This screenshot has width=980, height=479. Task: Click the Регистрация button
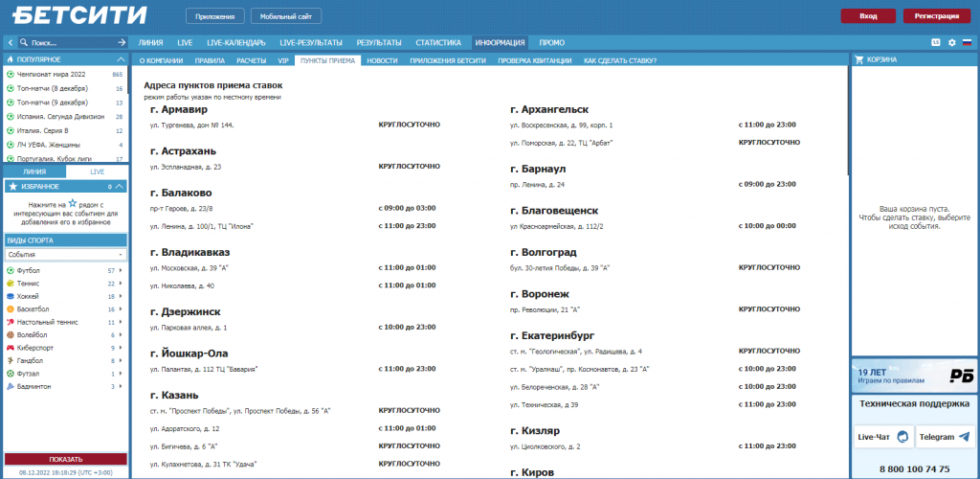(x=937, y=16)
